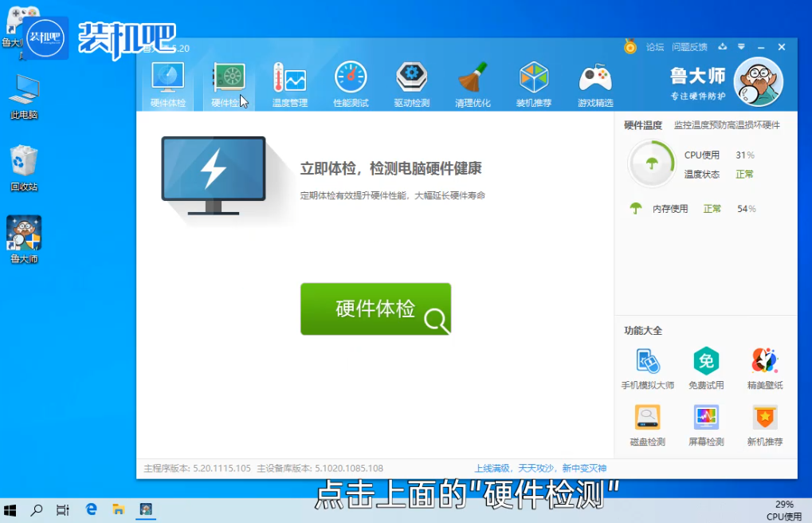
Task: Open the 硬件检测 hardware detection tab
Action: click(229, 85)
